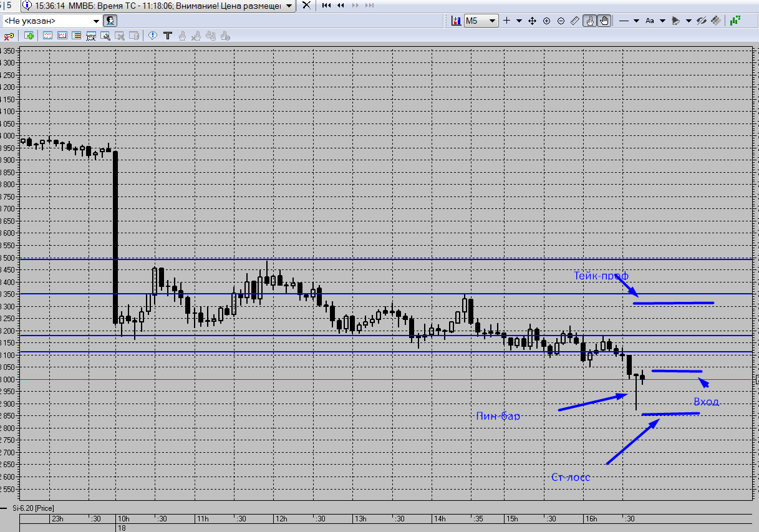Click the 16h label on time axis
The width and height of the screenshot is (759, 532).
coord(591,519)
